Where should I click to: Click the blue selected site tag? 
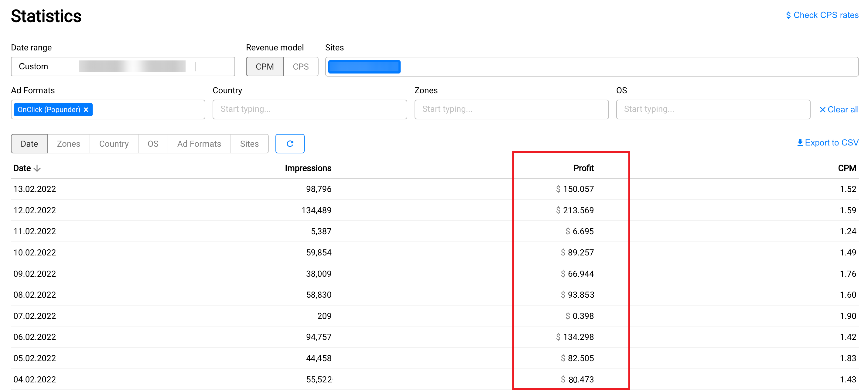364,67
